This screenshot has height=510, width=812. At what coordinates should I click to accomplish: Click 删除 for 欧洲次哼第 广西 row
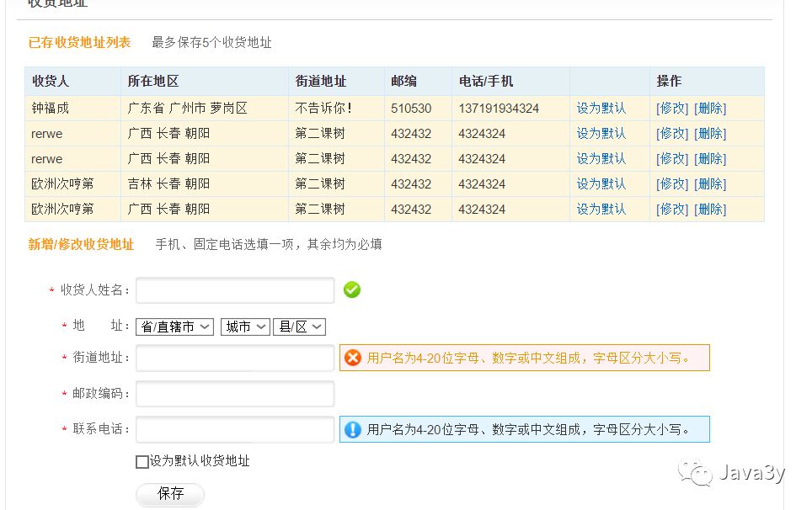pyautogui.click(x=710, y=209)
